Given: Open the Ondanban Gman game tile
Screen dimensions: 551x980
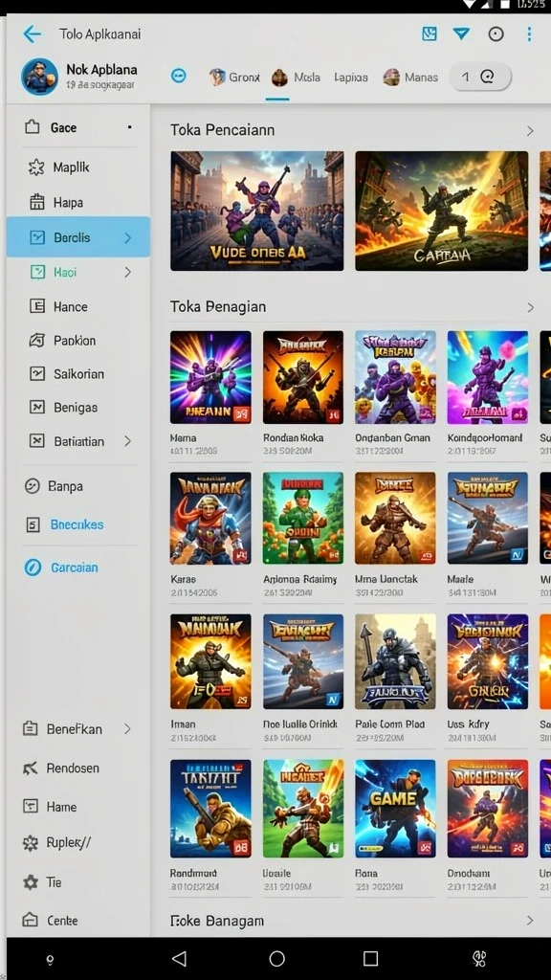Looking at the screenshot, I should coord(395,377).
